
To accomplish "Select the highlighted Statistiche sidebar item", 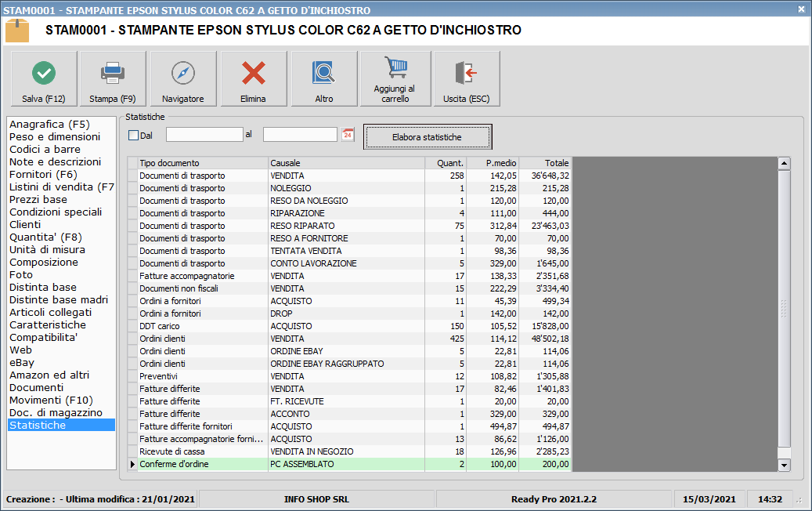I will [62, 425].
